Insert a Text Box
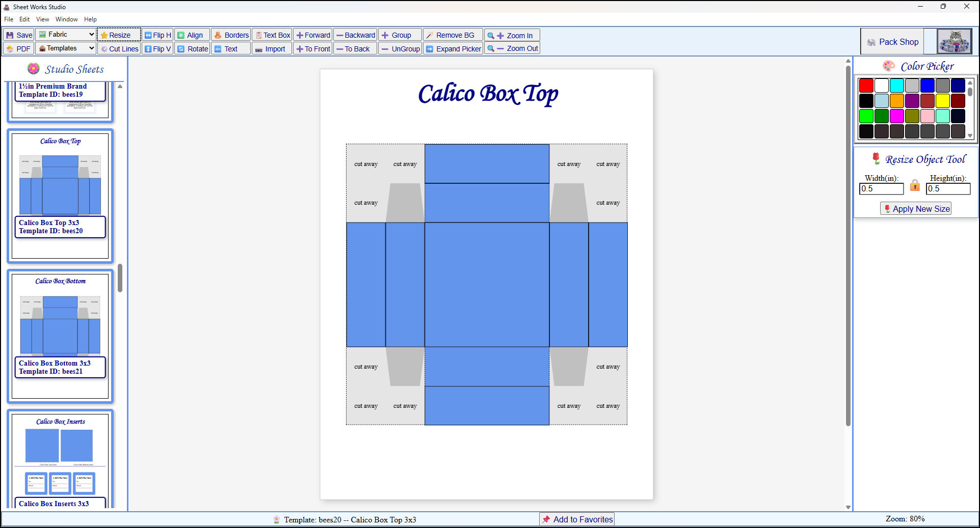 (x=272, y=35)
